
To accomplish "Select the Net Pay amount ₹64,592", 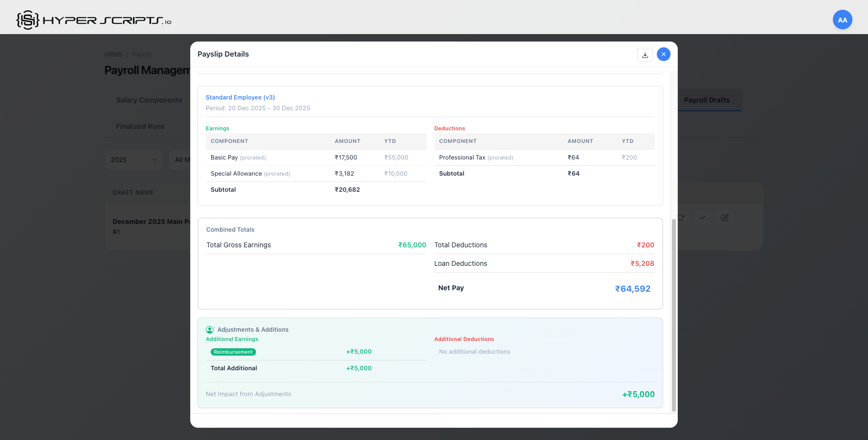I will [x=632, y=288].
